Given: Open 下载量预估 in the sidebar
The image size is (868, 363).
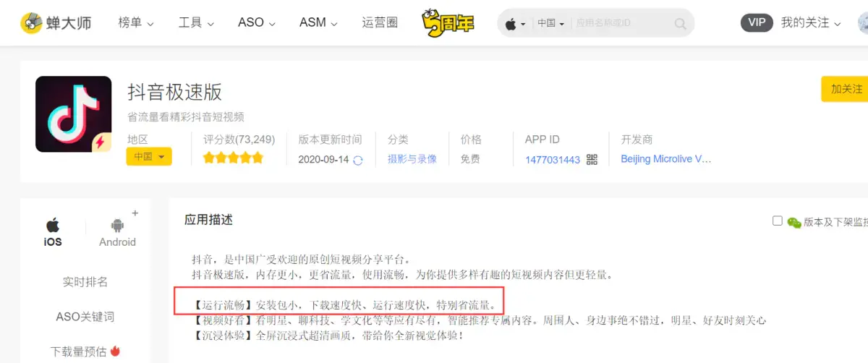Looking at the screenshot, I should 78,351.
